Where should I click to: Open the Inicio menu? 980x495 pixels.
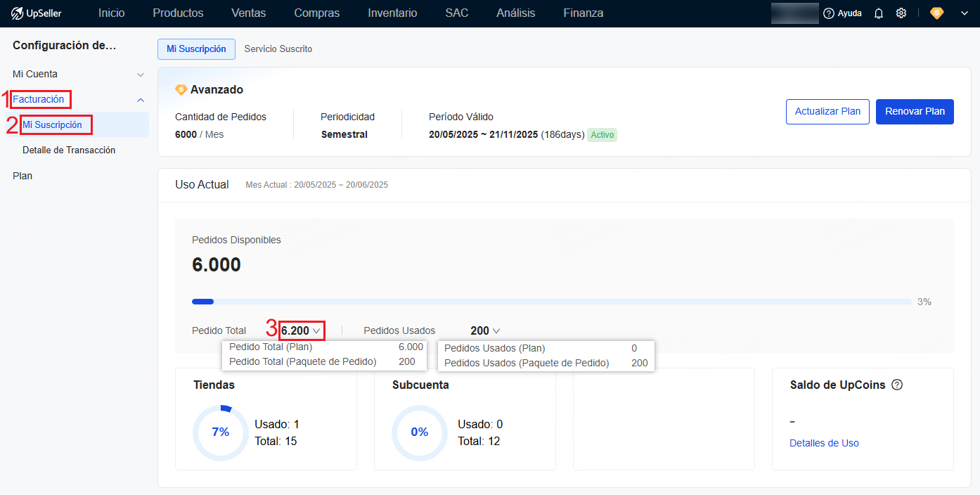[x=112, y=13]
